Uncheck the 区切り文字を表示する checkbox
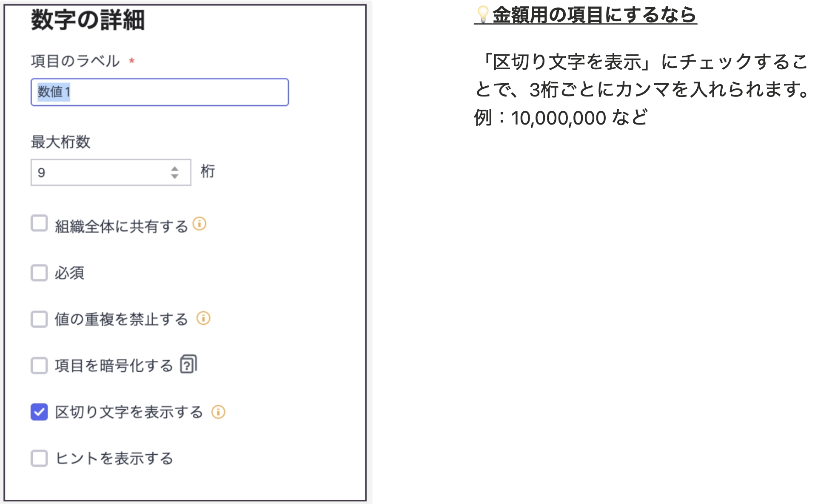This screenshot has height=504, width=815. pos(39,412)
